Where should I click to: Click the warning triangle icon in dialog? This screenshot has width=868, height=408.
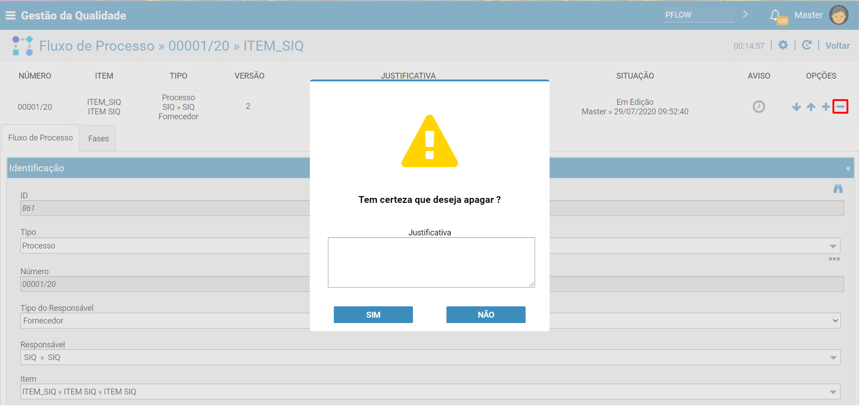tap(430, 141)
